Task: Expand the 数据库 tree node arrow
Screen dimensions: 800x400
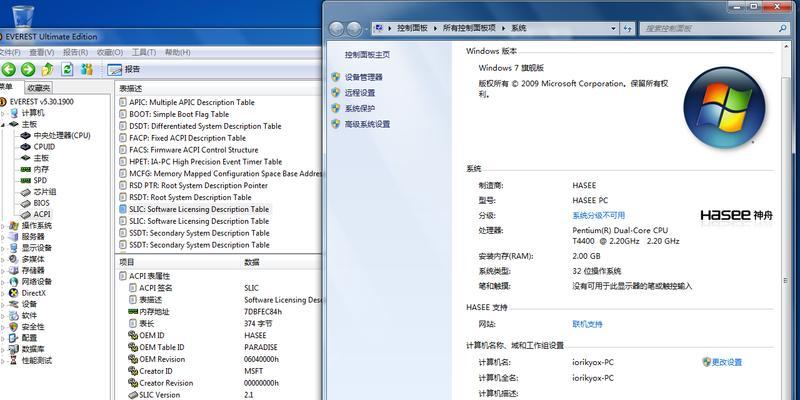Action: pyautogui.click(x=3, y=349)
